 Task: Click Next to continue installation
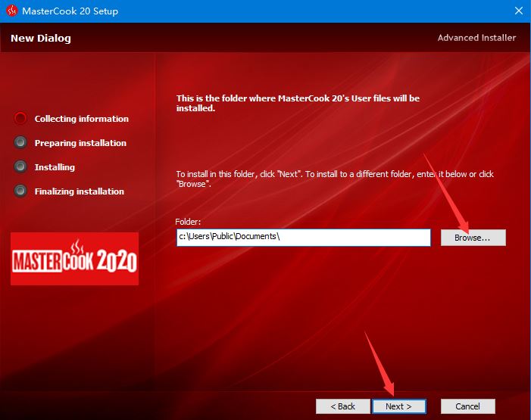point(399,406)
